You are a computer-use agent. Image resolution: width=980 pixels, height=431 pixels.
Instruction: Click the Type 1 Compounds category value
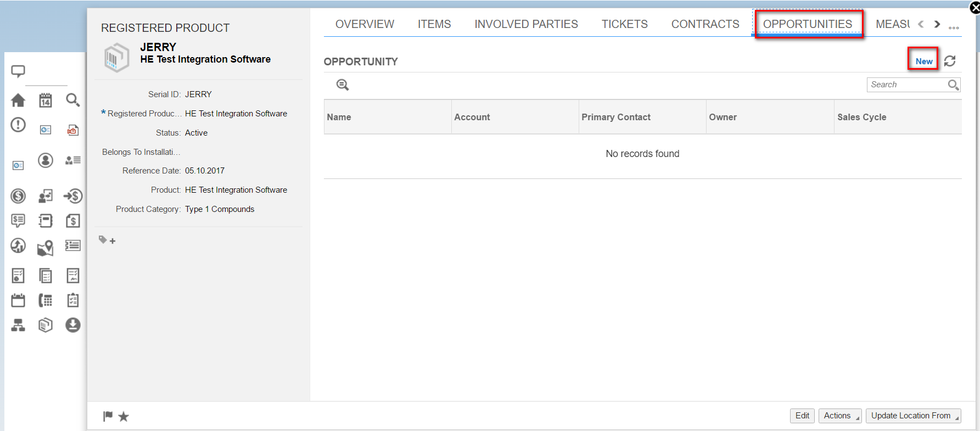tap(220, 209)
